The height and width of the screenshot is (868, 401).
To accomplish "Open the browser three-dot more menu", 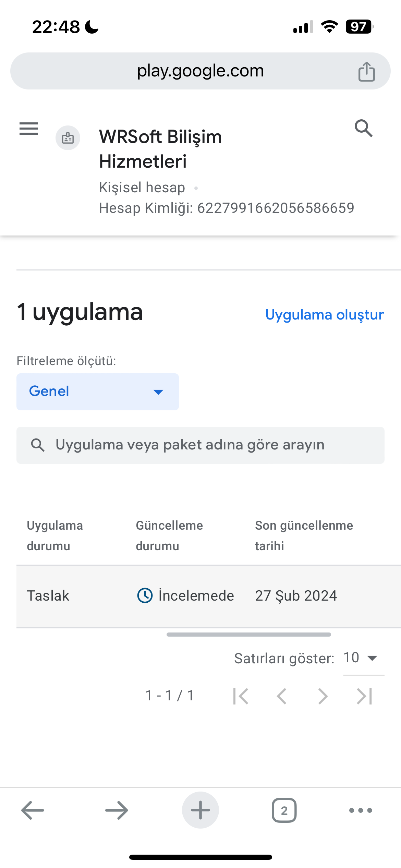I will 361,810.
